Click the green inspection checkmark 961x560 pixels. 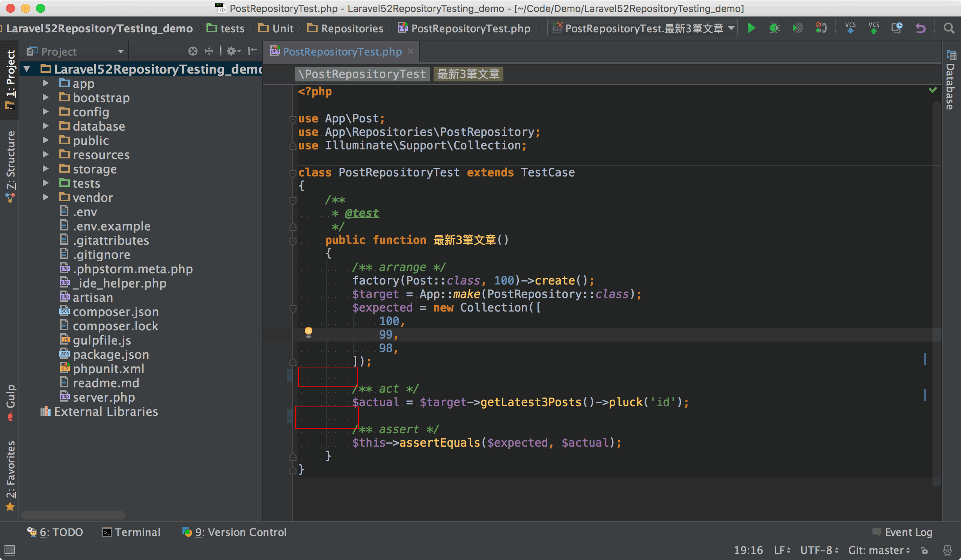(x=932, y=90)
